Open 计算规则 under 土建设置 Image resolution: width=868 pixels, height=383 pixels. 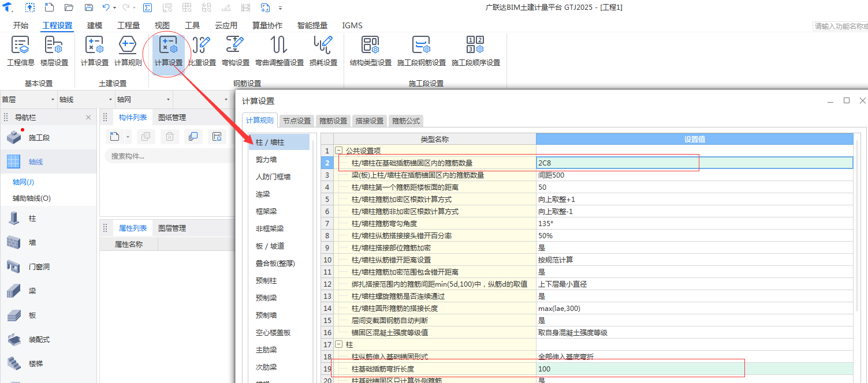(x=128, y=51)
